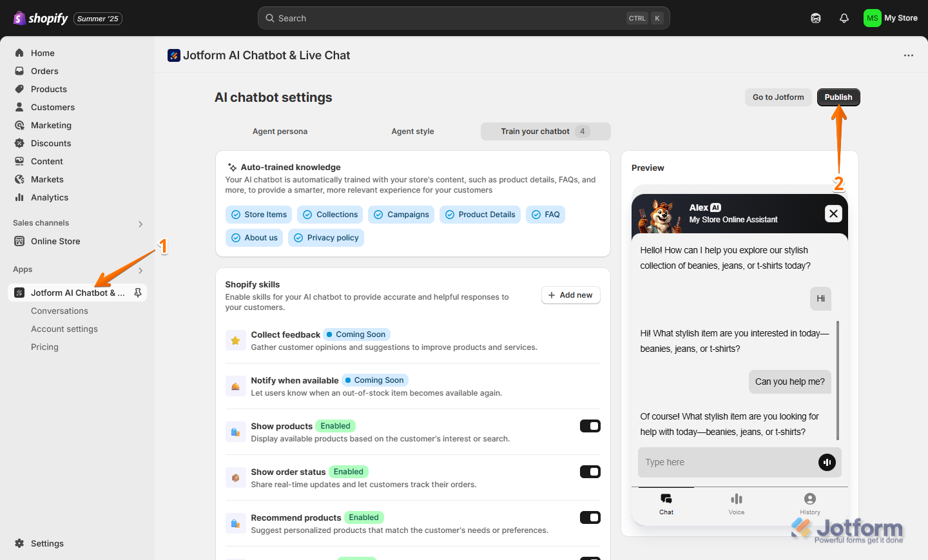Click the Collect feedback star icon

(x=235, y=340)
